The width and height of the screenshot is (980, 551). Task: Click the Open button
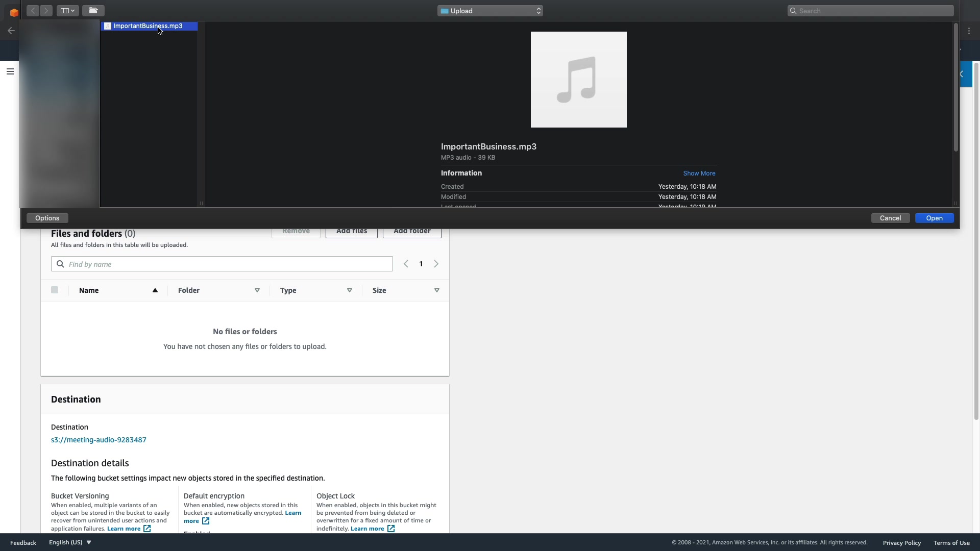934,218
